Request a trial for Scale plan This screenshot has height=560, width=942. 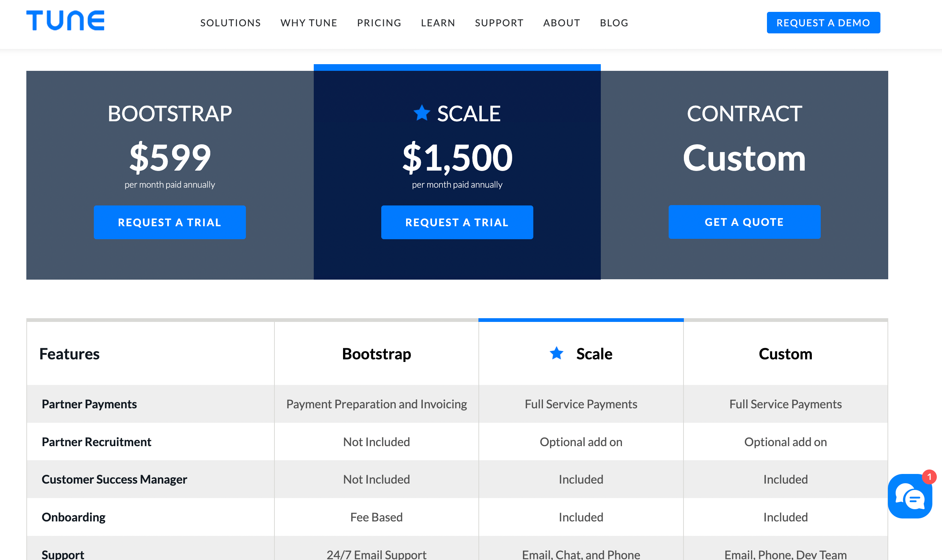click(457, 222)
